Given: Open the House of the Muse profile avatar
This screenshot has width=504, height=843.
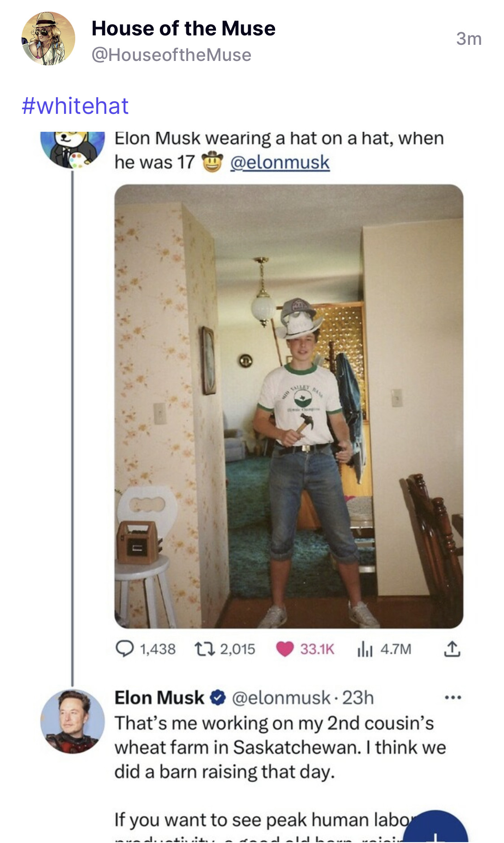Looking at the screenshot, I should (x=48, y=39).
